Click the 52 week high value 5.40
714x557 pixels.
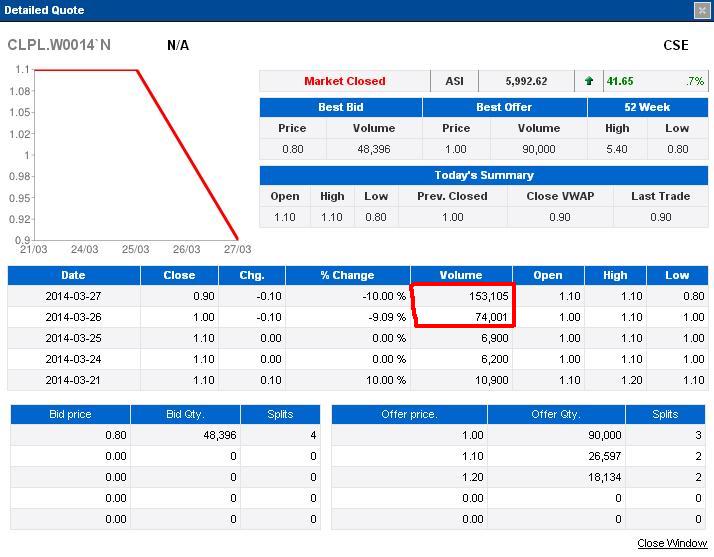(x=617, y=149)
